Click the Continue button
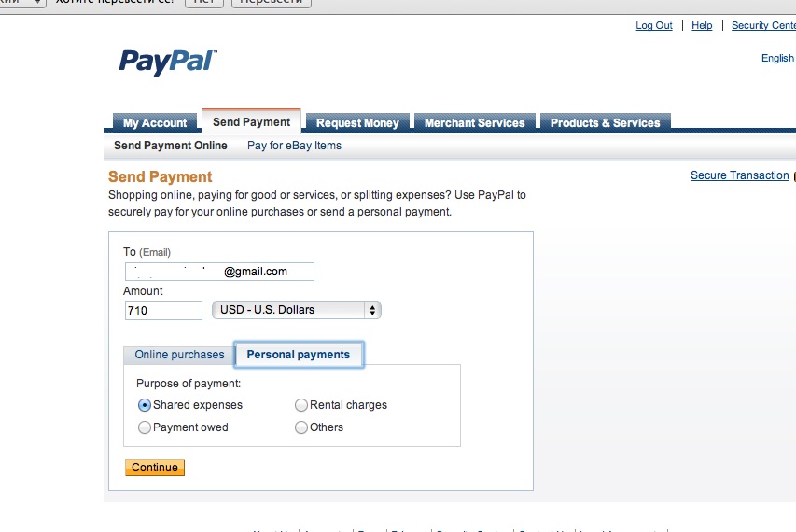Image resolution: width=796 pixels, height=532 pixels. point(155,468)
